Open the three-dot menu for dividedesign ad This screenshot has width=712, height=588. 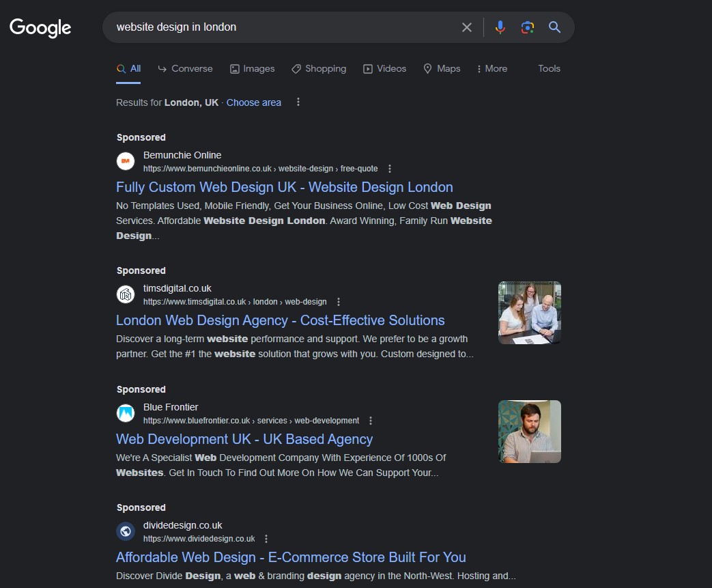coord(266,539)
